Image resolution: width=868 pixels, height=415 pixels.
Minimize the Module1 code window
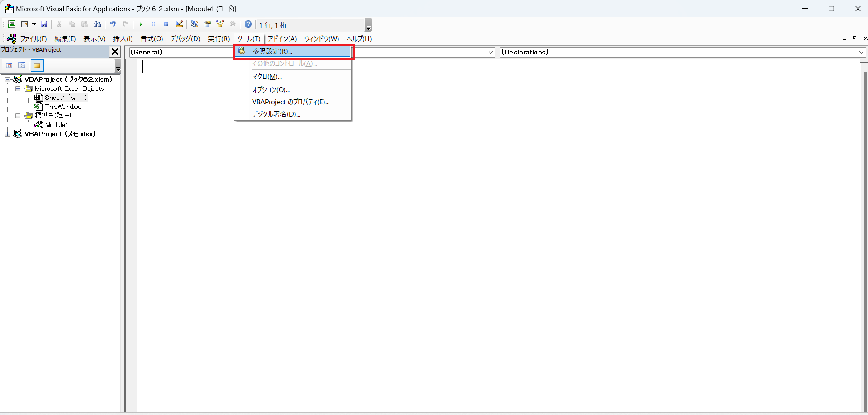[844, 39]
